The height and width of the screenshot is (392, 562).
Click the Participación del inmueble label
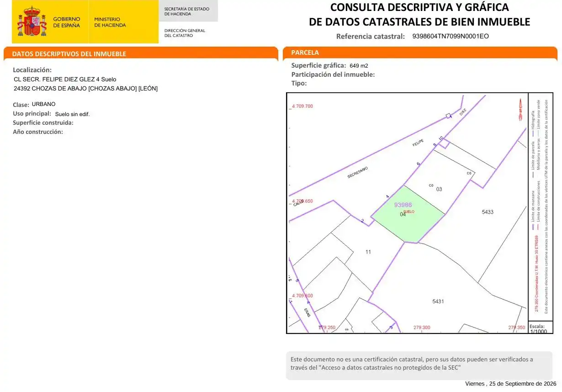(333, 74)
